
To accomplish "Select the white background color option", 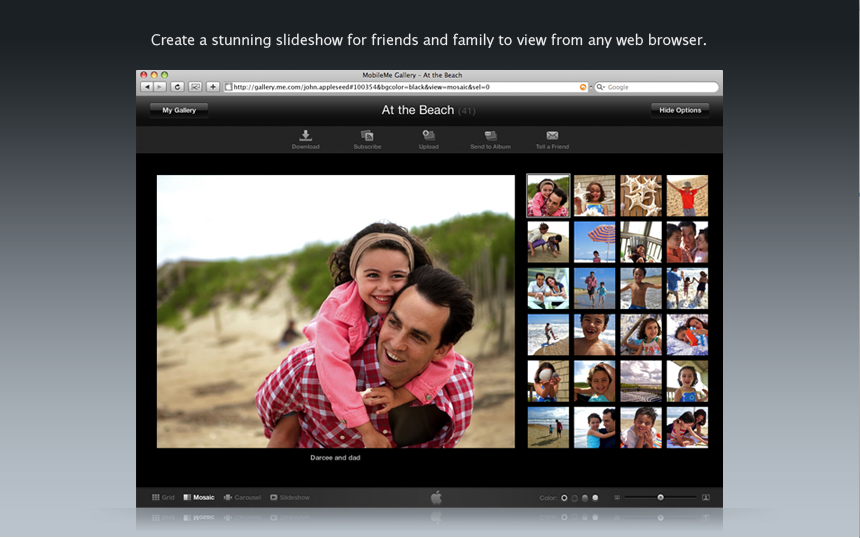I will point(595,498).
